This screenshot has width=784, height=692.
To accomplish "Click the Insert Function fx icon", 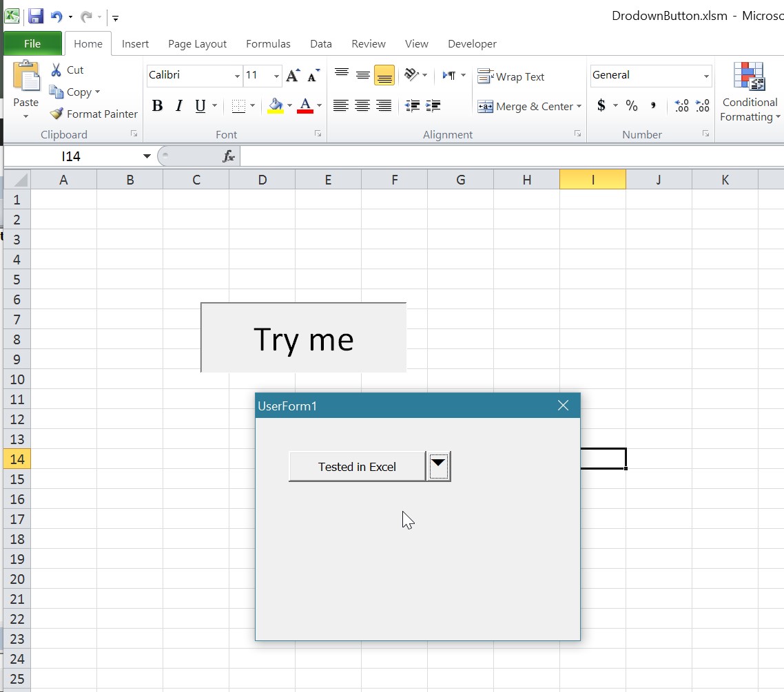I will point(229,157).
